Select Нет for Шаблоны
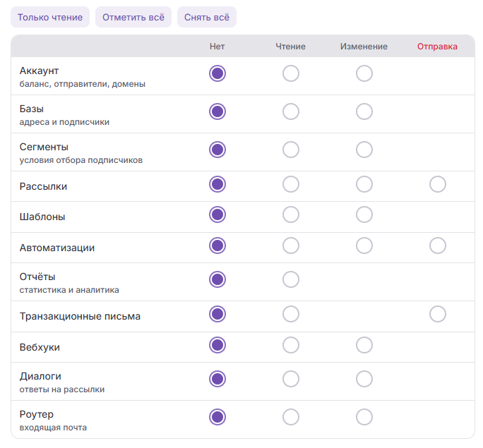Image resolution: width=483 pixels, height=448 pixels. pos(217,214)
